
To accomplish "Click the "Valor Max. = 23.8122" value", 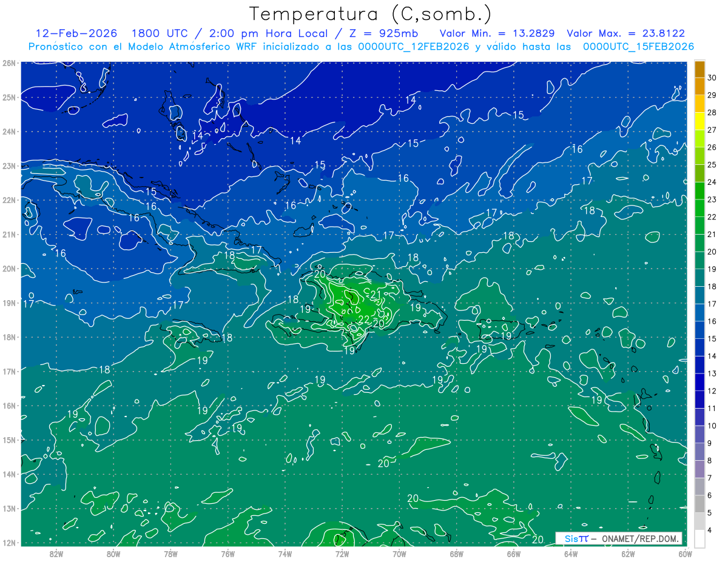I will click(x=626, y=33).
